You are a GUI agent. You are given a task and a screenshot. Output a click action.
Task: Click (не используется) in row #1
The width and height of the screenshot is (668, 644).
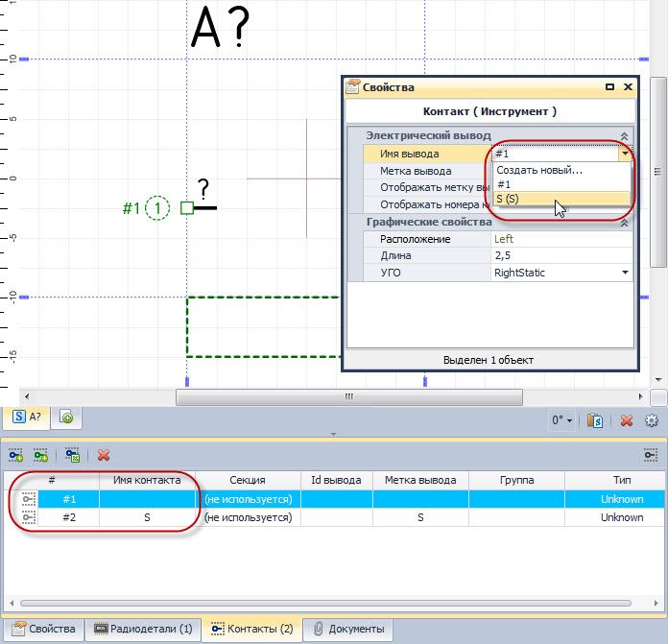(x=249, y=499)
